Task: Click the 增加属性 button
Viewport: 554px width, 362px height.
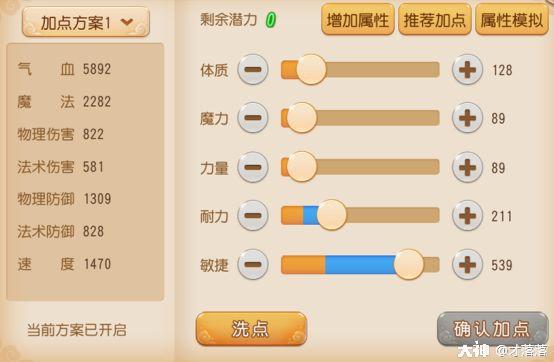Action: 358,20
